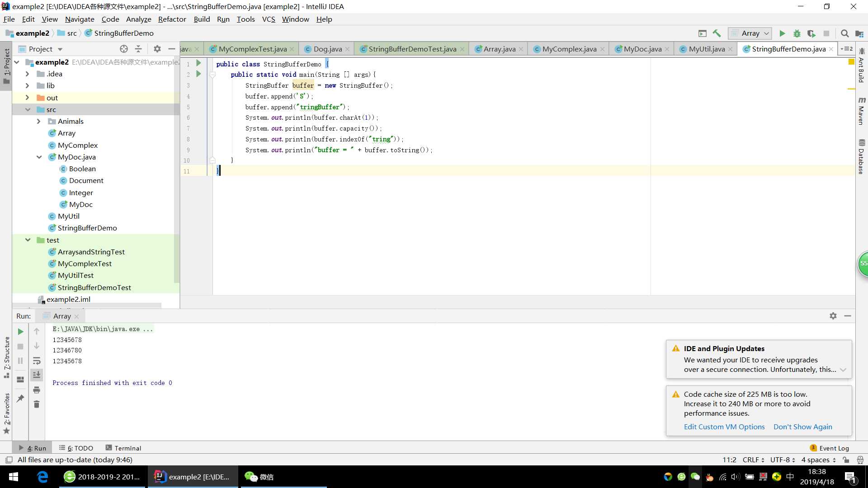Image resolution: width=868 pixels, height=488 pixels.
Task: Open the UTF-8 encoding selector
Action: point(783,460)
